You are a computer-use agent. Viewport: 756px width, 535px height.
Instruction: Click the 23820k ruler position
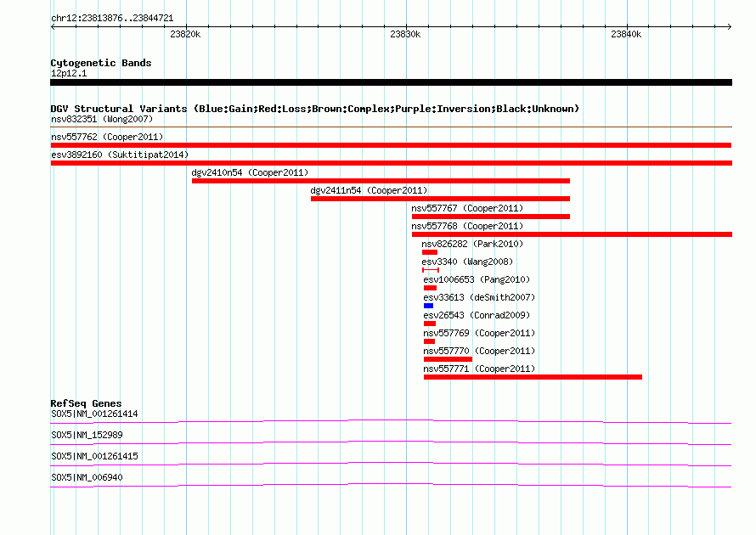pos(186,34)
